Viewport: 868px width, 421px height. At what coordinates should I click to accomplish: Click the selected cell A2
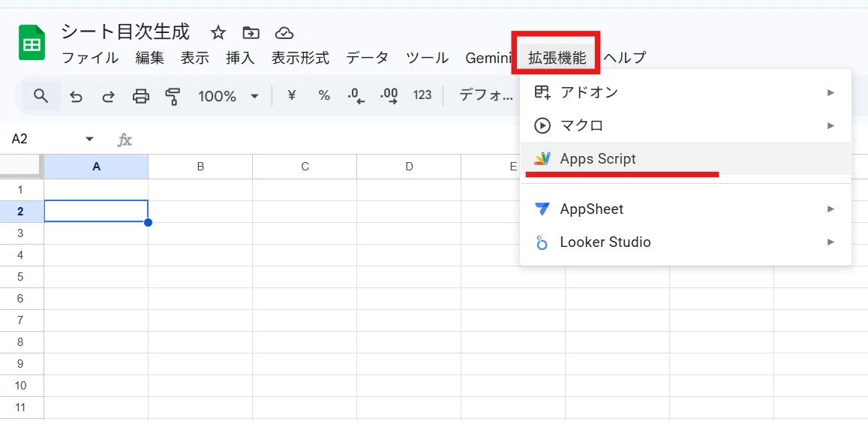[x=96, y=211]
